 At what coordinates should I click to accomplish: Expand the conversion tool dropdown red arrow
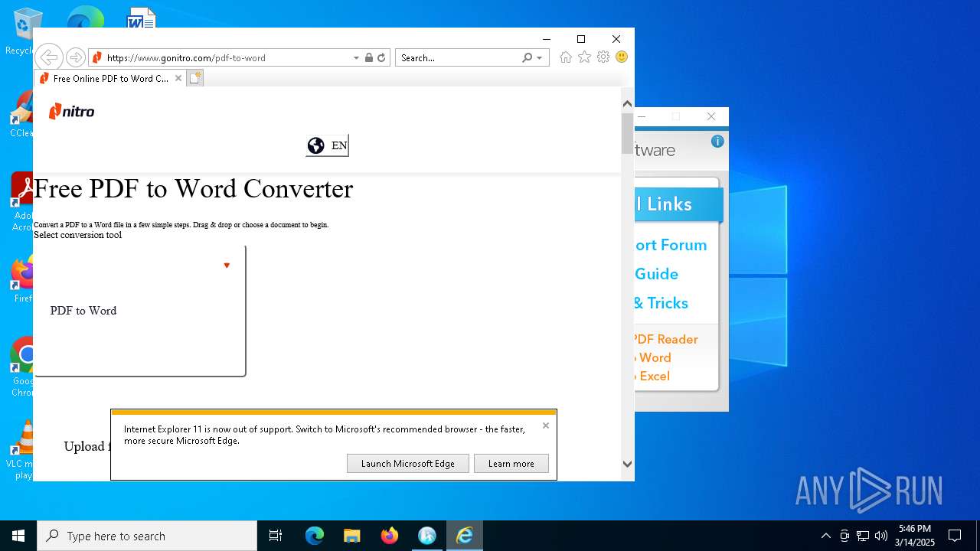[227, 266]
